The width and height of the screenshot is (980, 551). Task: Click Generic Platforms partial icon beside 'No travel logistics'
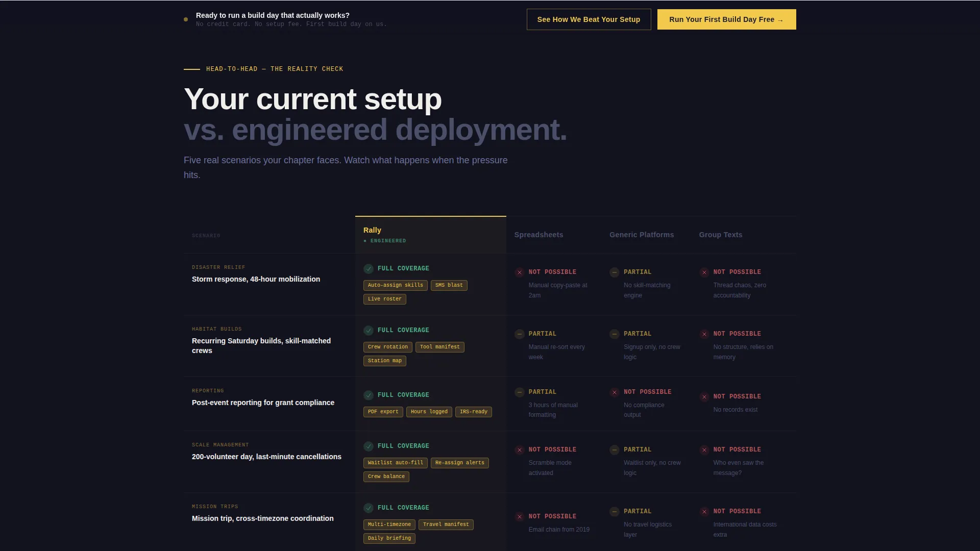tap(615, 512)
